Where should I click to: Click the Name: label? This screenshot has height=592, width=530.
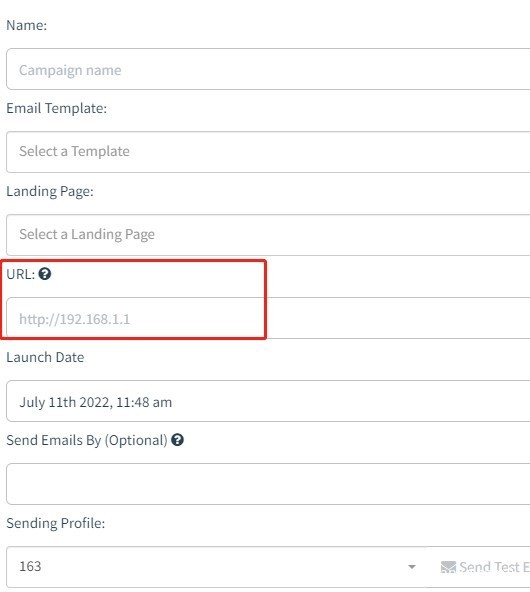[x=26, y=25]
